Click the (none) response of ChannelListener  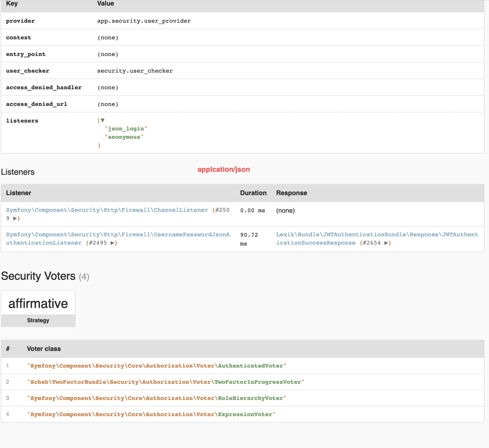click(285, 210)
